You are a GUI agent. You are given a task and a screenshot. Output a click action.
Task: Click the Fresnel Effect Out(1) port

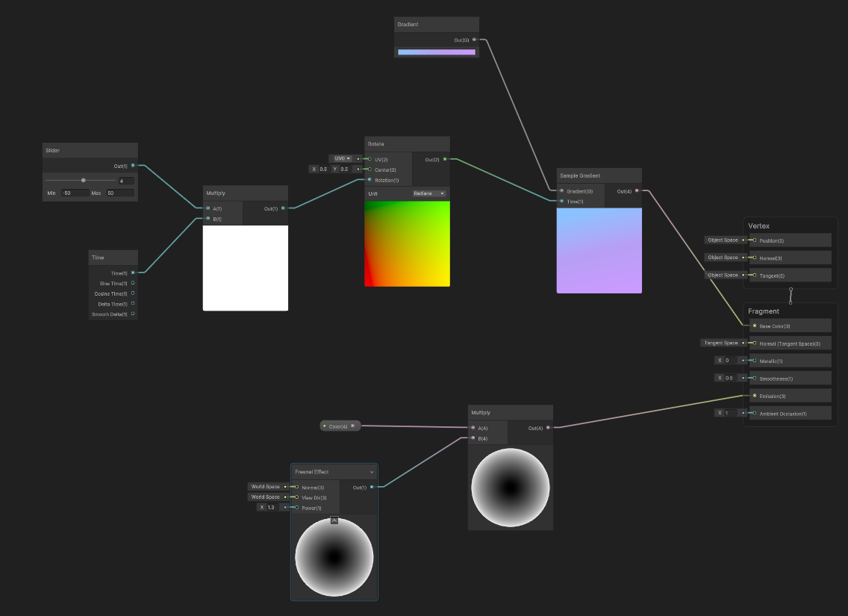(372, 487)
